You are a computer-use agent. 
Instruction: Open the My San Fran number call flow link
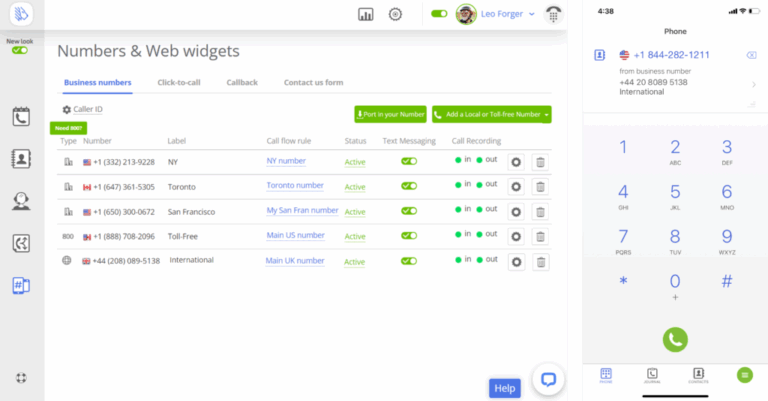(x=302, y=211)
